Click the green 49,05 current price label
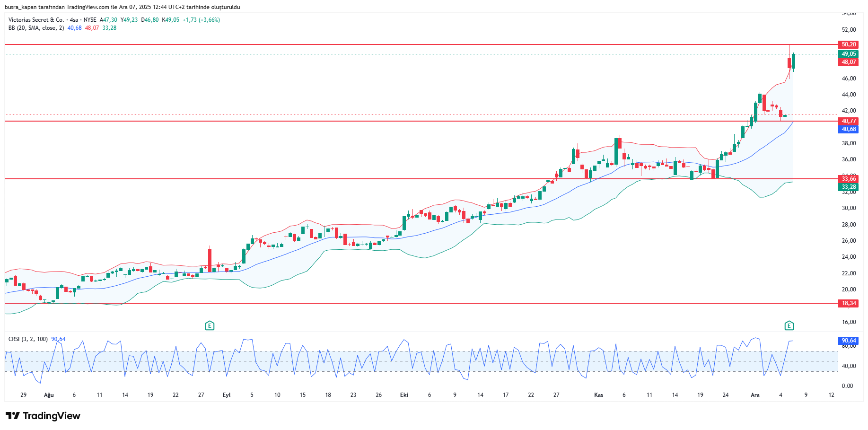 click(849, 54)
